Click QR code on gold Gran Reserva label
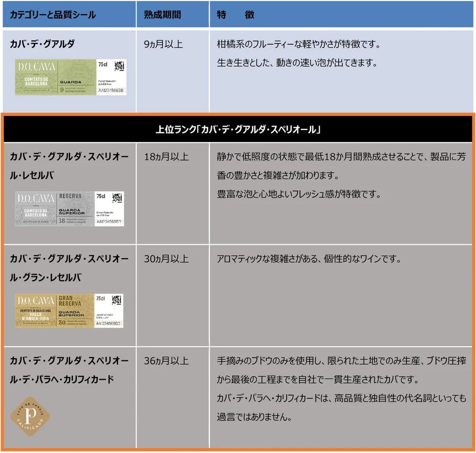Viewport: 476px width, 453px height. 117,300
